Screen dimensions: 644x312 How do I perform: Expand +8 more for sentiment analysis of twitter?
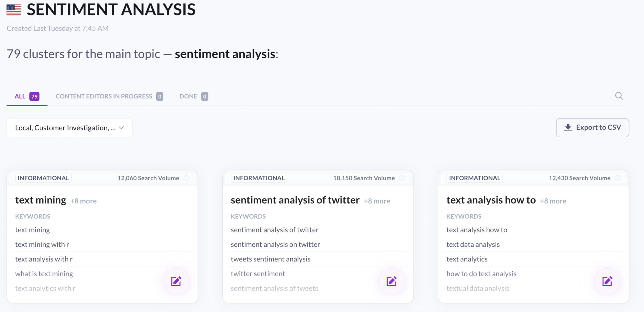377,201
